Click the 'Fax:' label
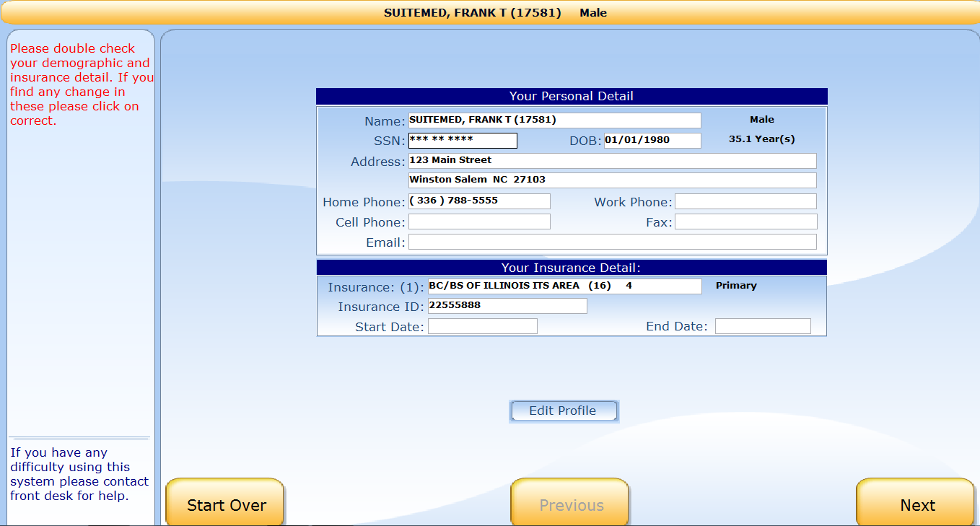 659,222
